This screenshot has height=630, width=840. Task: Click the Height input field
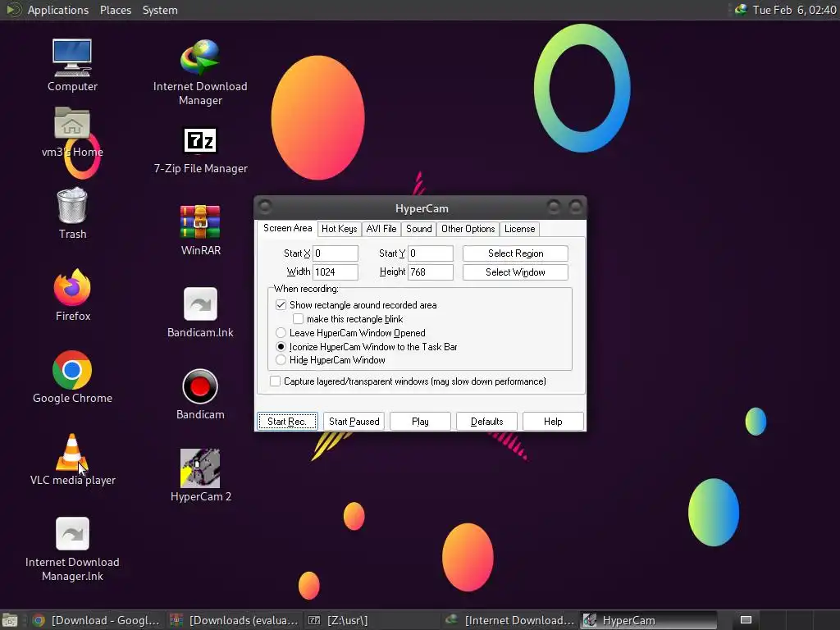click(x=431, y=272)
